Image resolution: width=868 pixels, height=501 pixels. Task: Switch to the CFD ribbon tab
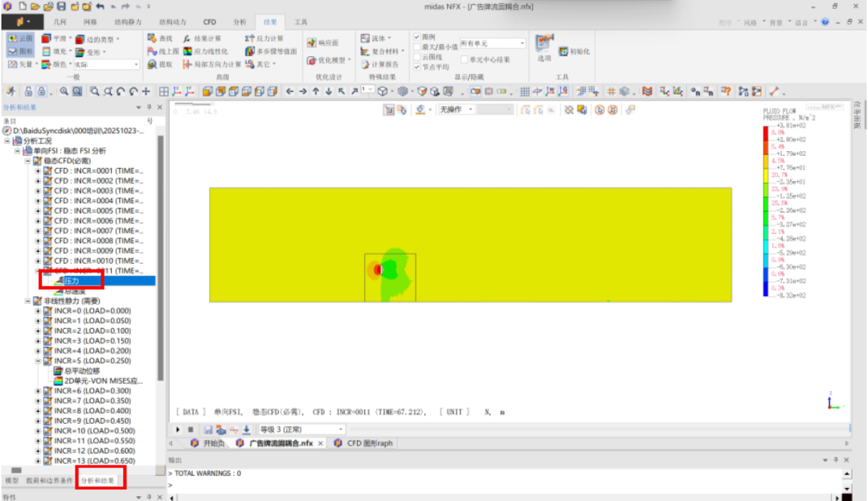click(209, 22)
